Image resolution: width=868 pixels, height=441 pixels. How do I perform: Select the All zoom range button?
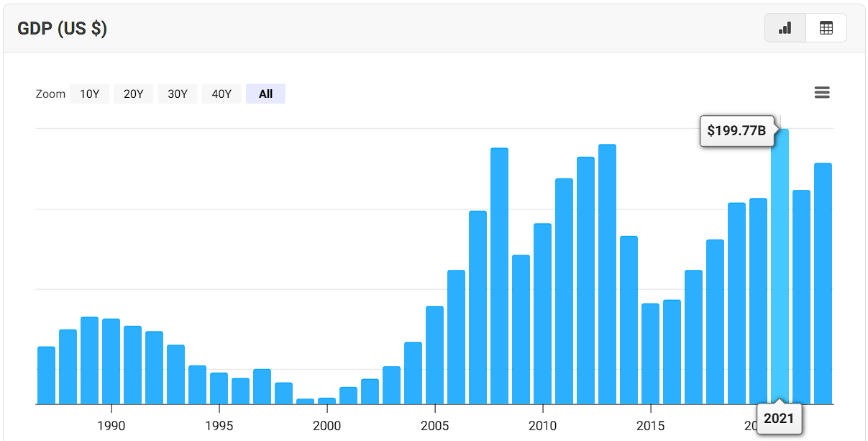tap(265, 94)
